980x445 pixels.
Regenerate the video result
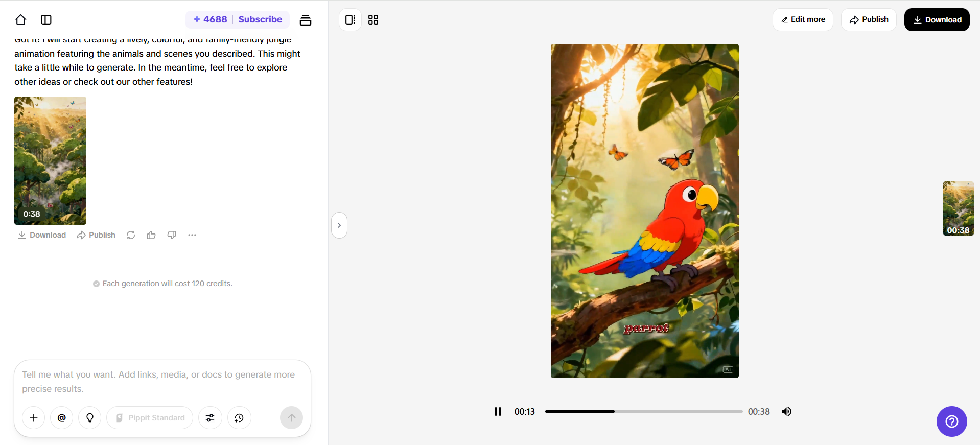click(131, 235)
